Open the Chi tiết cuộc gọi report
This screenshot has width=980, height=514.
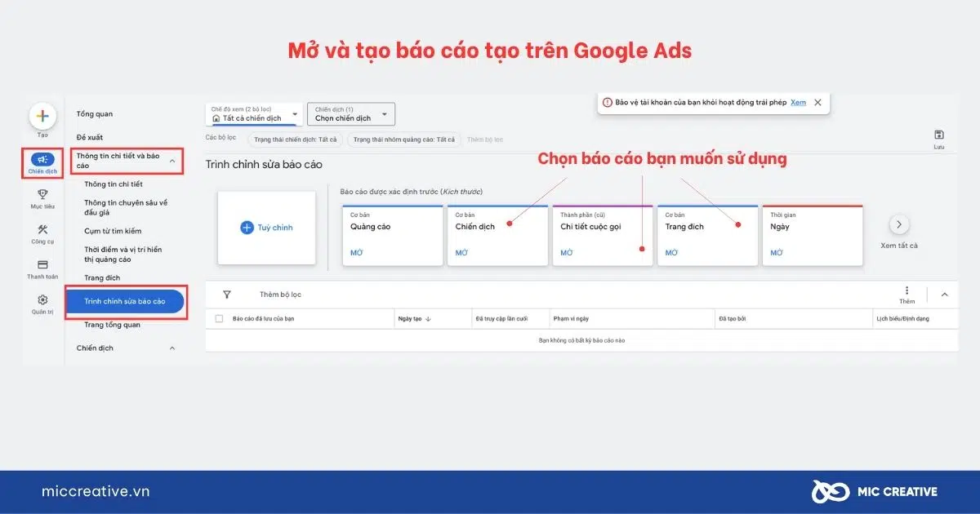point(603,235)
